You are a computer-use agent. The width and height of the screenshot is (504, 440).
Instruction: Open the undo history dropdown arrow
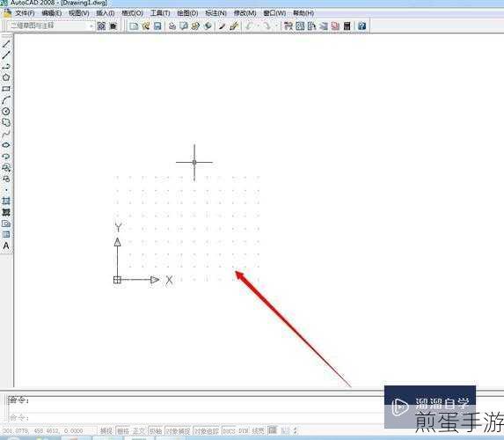[259, 26]
